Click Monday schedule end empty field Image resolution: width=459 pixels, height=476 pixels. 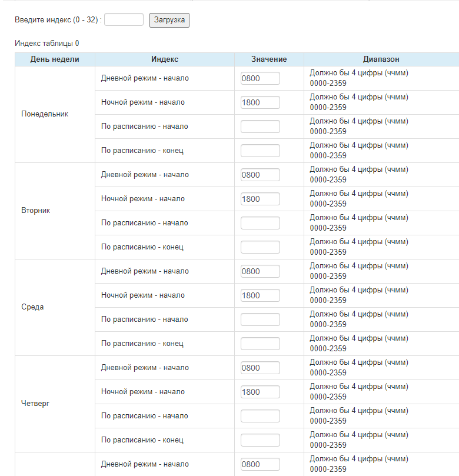coord(260,151)
